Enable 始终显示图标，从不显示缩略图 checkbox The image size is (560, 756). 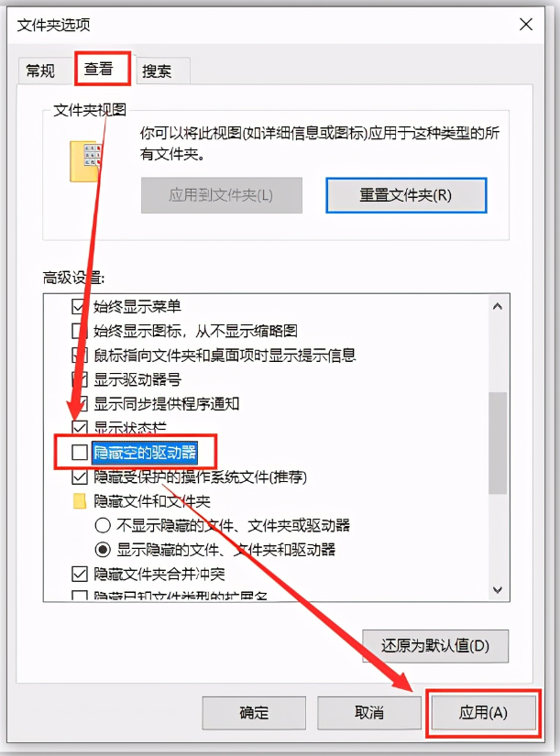pyautogui.click(x=79, y=331)
